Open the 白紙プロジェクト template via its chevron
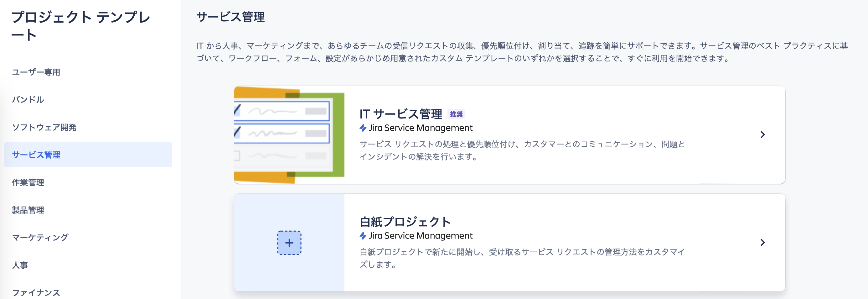The image size is (868, 299). point(763,242)
